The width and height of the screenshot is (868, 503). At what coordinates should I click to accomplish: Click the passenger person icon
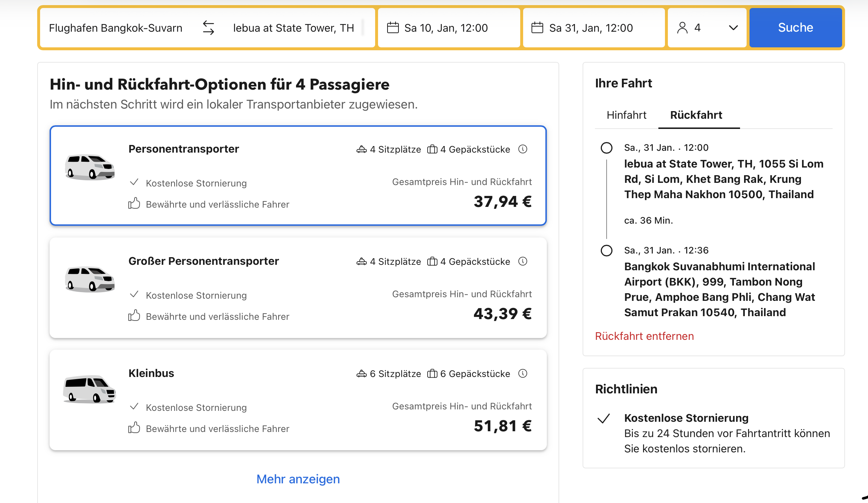682,28
